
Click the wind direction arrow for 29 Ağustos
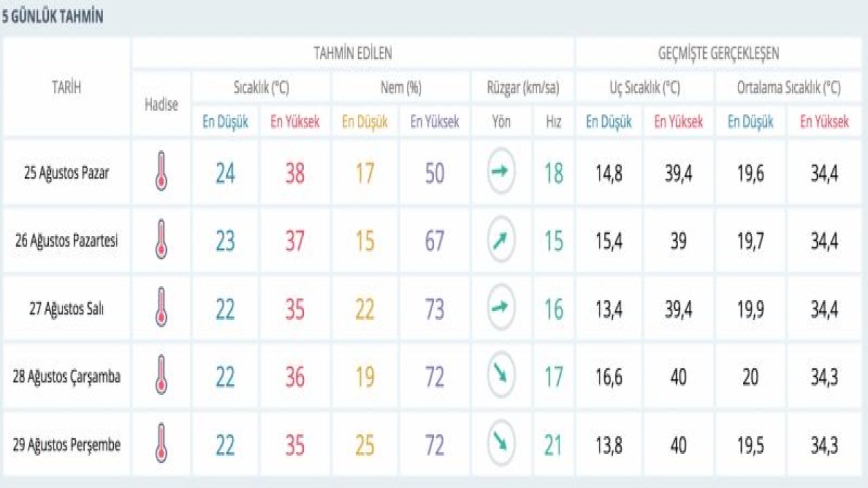pos(500,443)
